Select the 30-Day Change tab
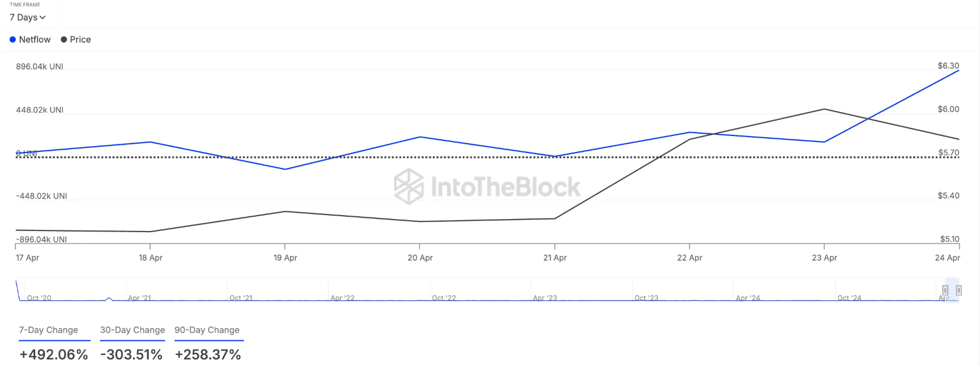Viewport: 980px width, 367px height. point(132,330)
